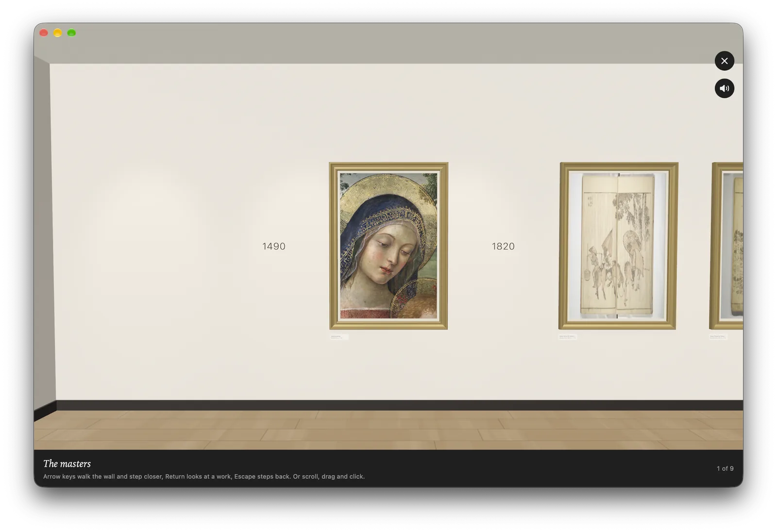Click the red window close button
This screenshot has height=532, width=777.
44,33
